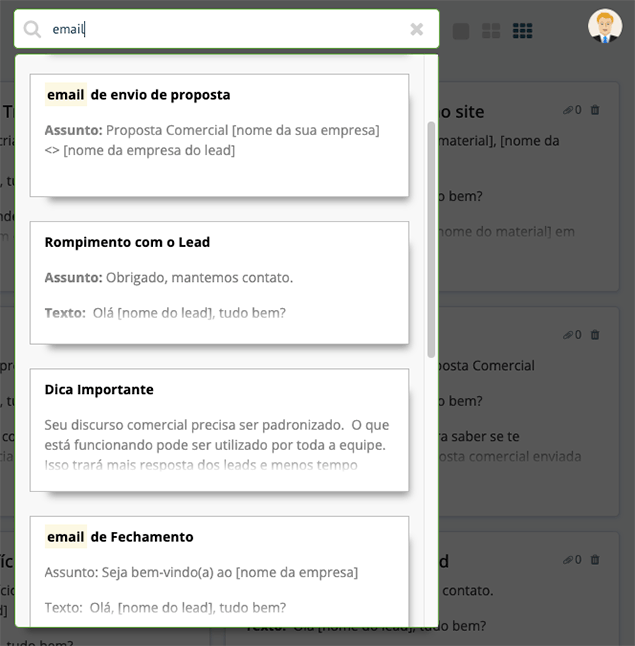Click in the search field containing 'email'
635x646 pixels.
[x=227, y=29]
